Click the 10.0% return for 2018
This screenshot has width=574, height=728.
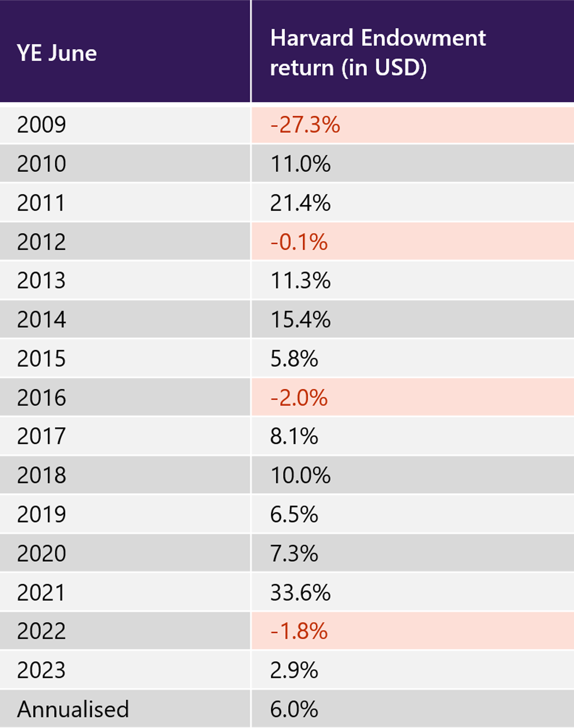(300, 475)
